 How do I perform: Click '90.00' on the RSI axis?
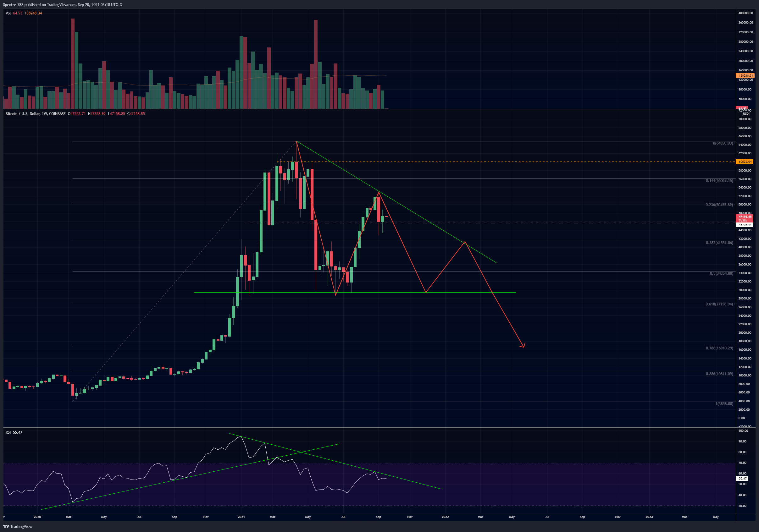[x=742, y=442]
